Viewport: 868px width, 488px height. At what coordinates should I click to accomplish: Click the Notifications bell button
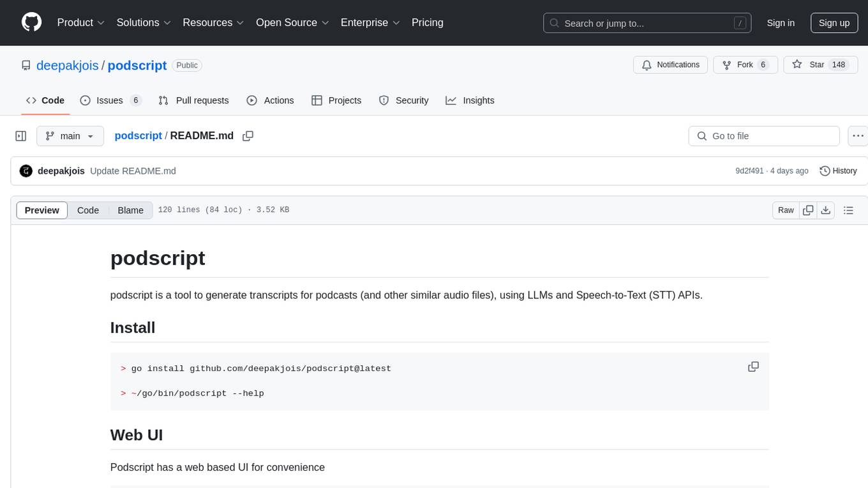click(x=671, y=65)
